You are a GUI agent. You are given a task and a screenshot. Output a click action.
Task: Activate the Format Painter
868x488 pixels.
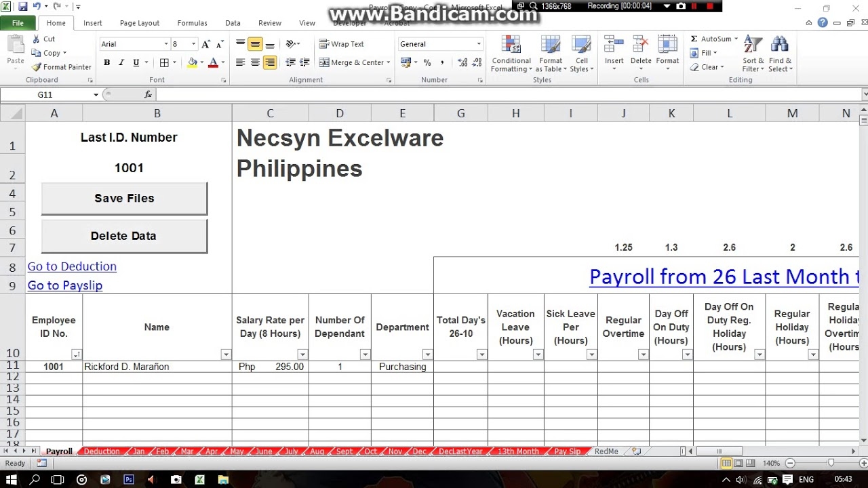coord(62,66)
